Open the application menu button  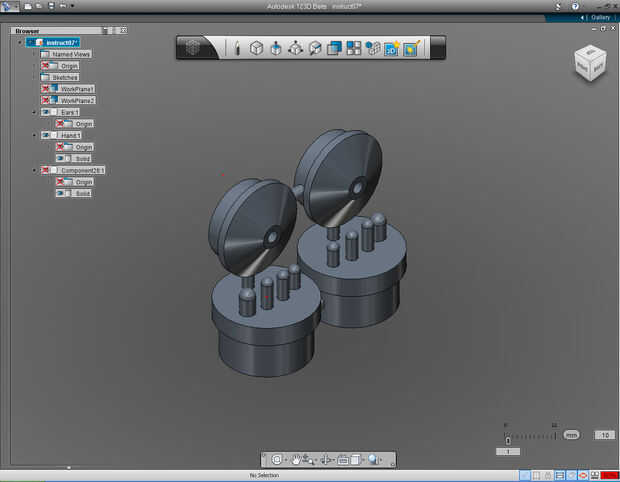[9, 6]
